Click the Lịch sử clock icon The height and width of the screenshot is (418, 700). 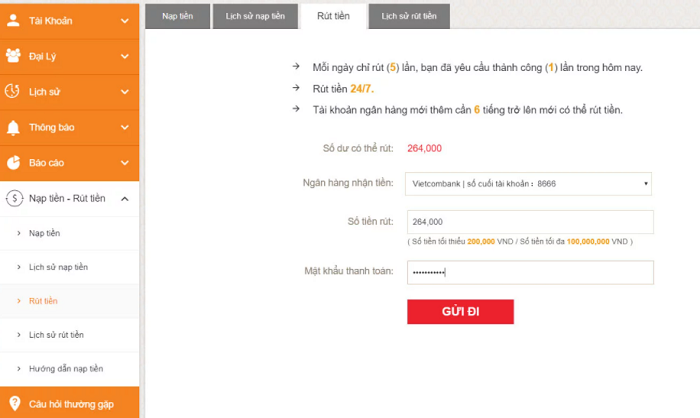point(13,91)
